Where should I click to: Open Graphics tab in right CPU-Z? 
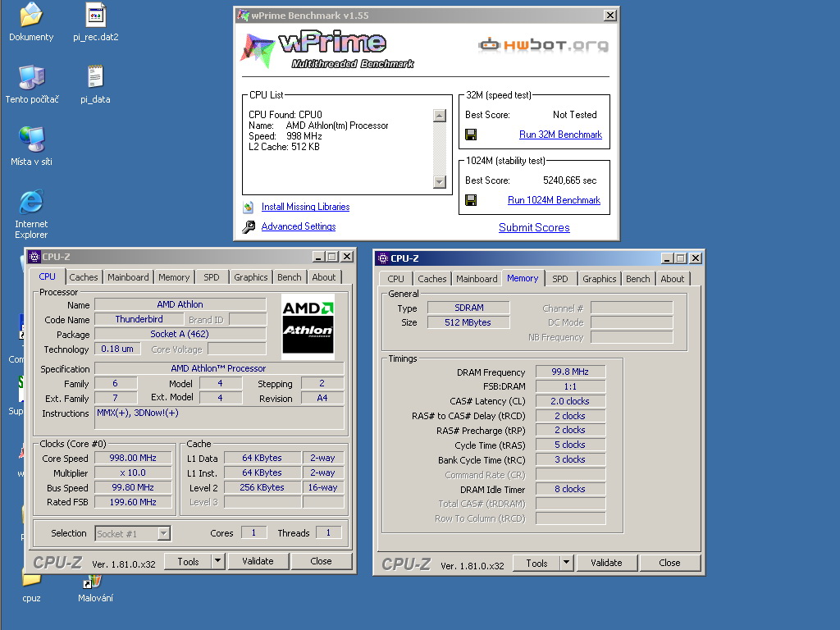click(600, 279)
